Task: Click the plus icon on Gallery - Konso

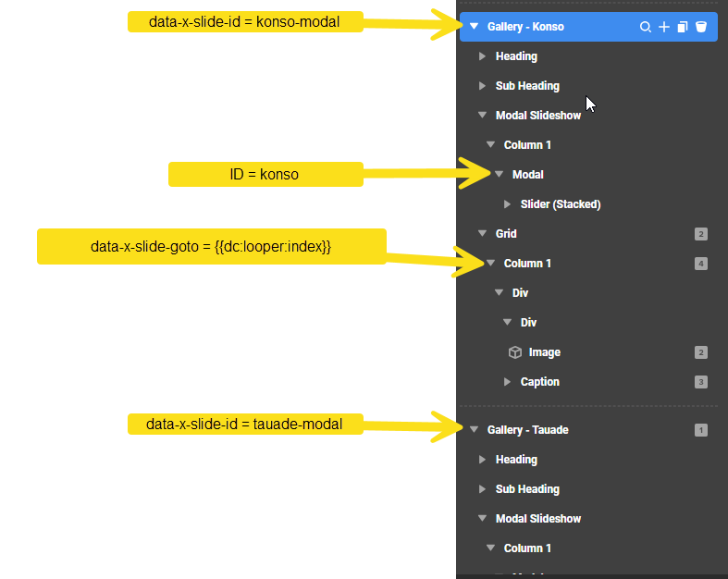Action: [664, 27]
